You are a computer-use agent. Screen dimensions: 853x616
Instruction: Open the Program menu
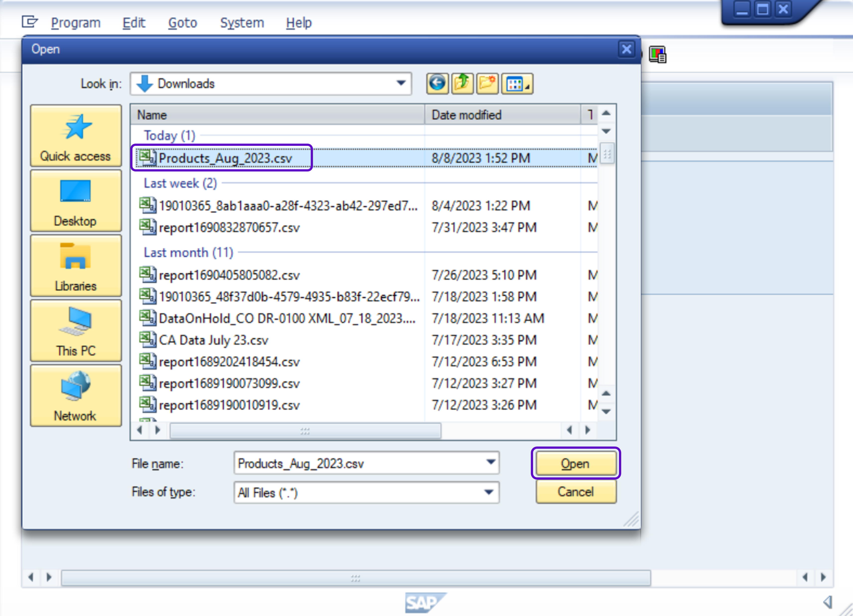(x=76, y=23)
